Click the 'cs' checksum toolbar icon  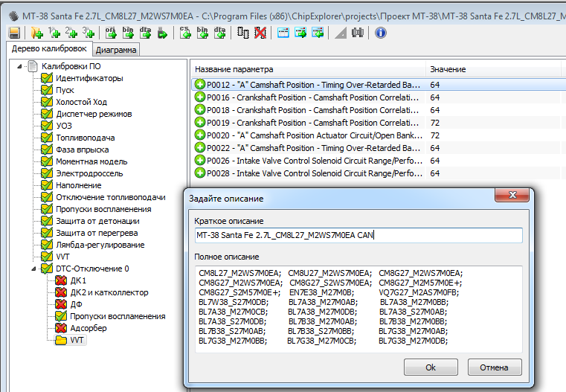click(186, 33)
